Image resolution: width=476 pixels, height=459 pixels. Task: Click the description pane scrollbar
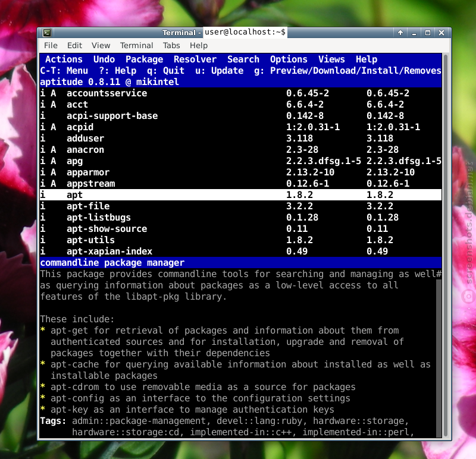tap(439, 358)
